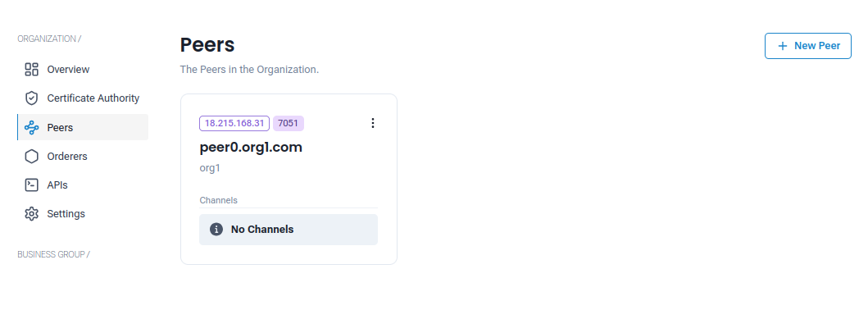Image resolution: width=868 pixels, height=310 pixels.
Task: Click the ORGANIZATION section header
Action: click(x=49, y=39)
